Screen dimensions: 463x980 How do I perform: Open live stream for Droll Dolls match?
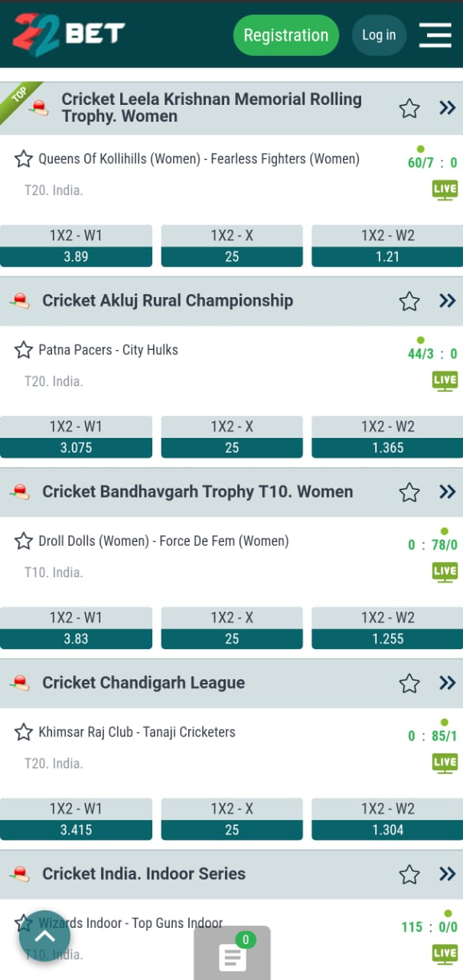tap(445, 572)
